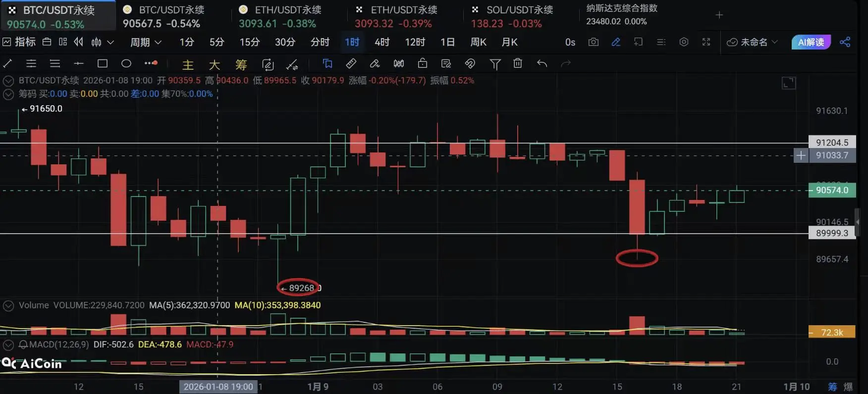This screenshot has width=868, height=394.
Task: Take a chart snapshot with camera icon
Action: pyautogui.click(x=593, y=42)
